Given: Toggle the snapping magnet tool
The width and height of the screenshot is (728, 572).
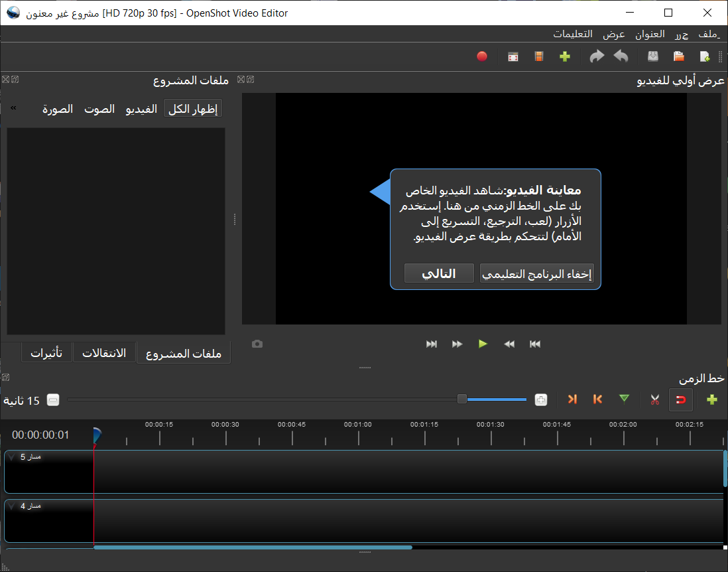Looking at the screenshot, I should click(681, 399).
